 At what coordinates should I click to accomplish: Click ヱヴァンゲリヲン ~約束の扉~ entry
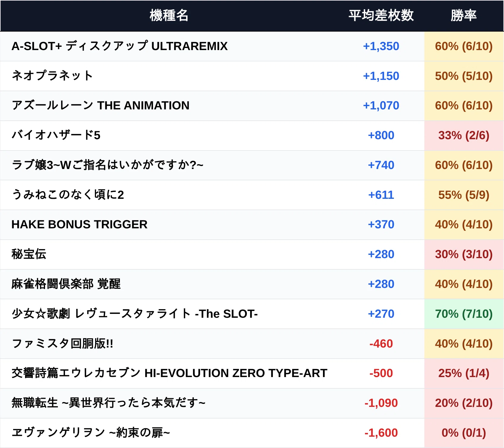91,433
